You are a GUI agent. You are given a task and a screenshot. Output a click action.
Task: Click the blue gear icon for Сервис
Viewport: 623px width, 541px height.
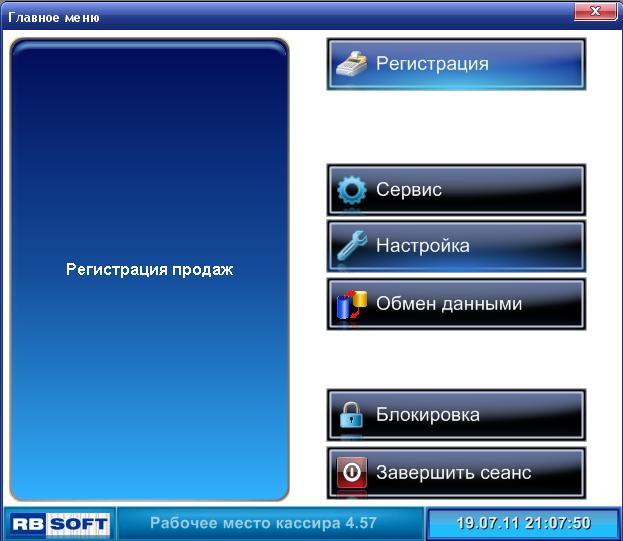(x=351, y=190)
